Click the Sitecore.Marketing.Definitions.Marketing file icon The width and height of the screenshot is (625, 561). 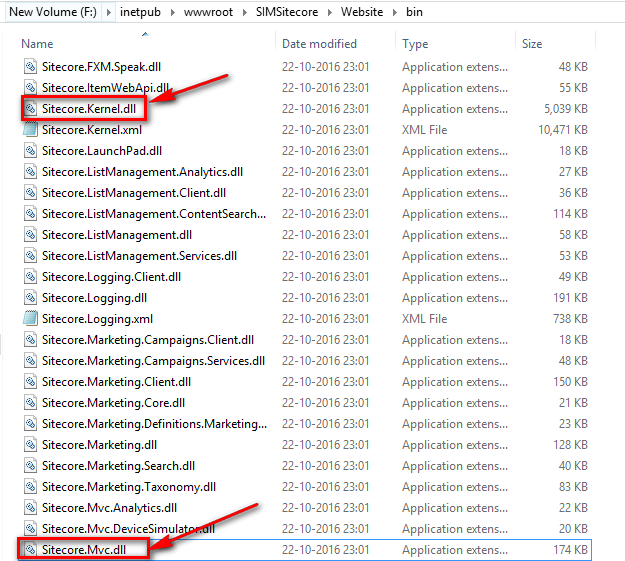click(x=30, y=423)
